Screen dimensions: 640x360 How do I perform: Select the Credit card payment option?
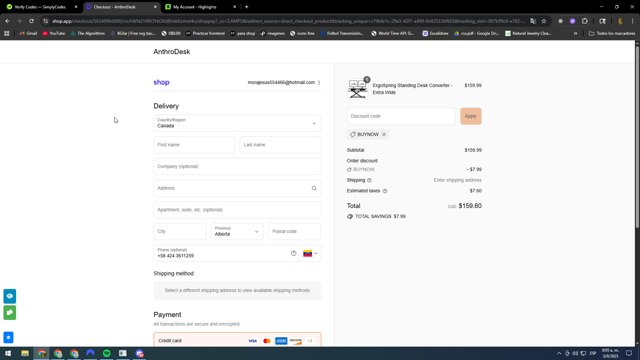click(x=237, y=340)
